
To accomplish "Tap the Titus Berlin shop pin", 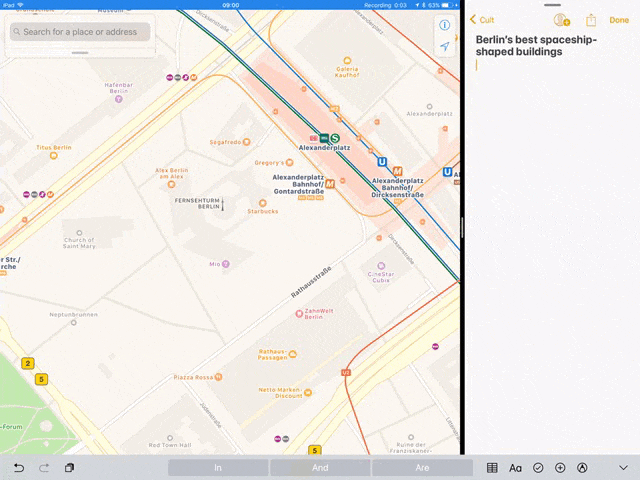I will tap(53, 156).
